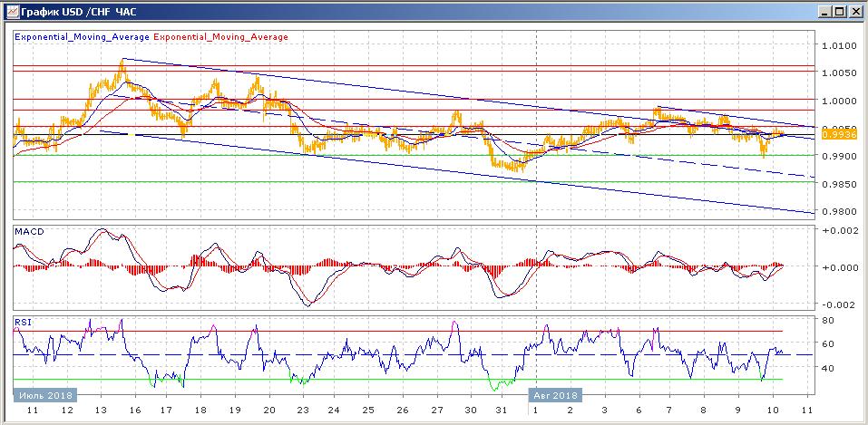Click the 1.0000 price axis label
868x425 pixels.
tap(837, 101)
